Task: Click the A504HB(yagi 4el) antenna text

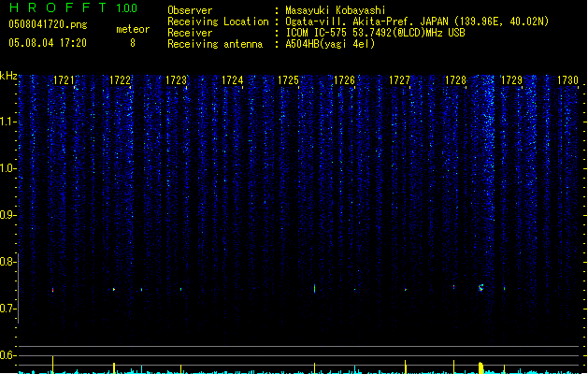Action: (x=330, y=44)
